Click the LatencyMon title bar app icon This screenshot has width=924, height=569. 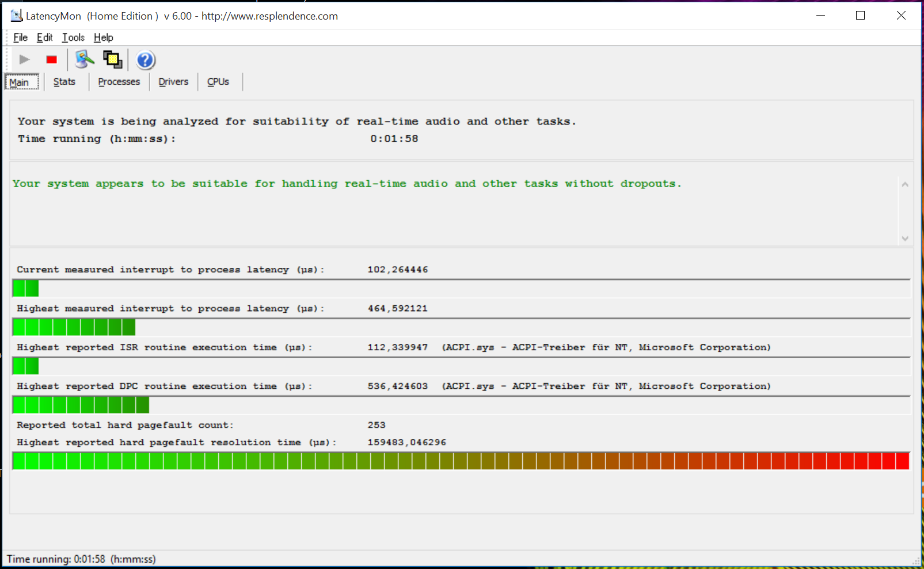tap(16, 16)
